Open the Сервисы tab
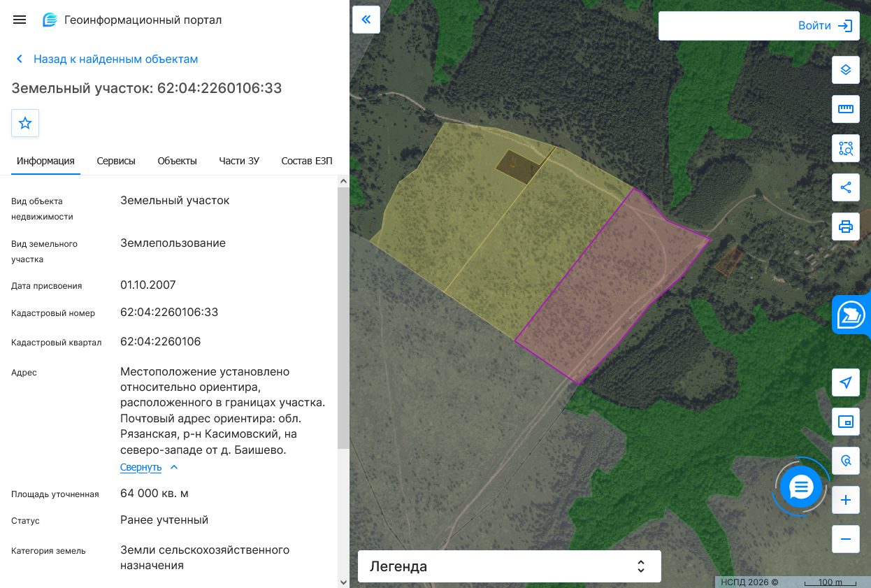The image size is (871, 588). tap(116, 161)
